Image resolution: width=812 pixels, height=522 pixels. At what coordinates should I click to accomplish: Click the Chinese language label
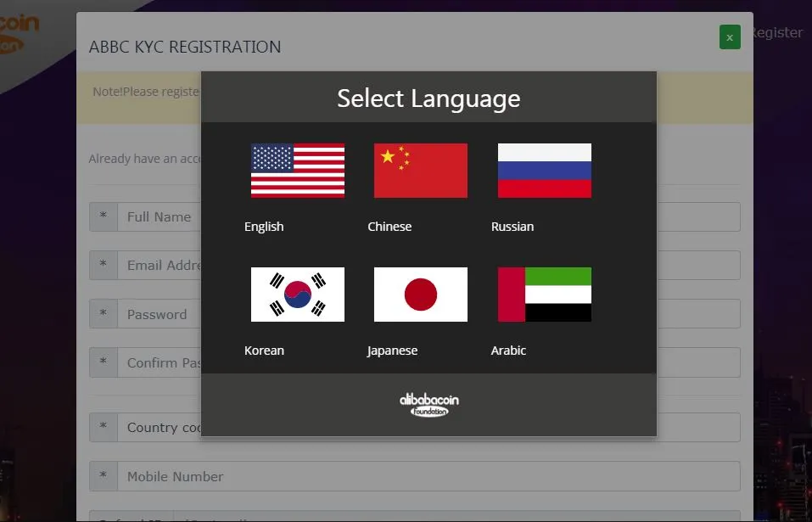click(389, 227)
